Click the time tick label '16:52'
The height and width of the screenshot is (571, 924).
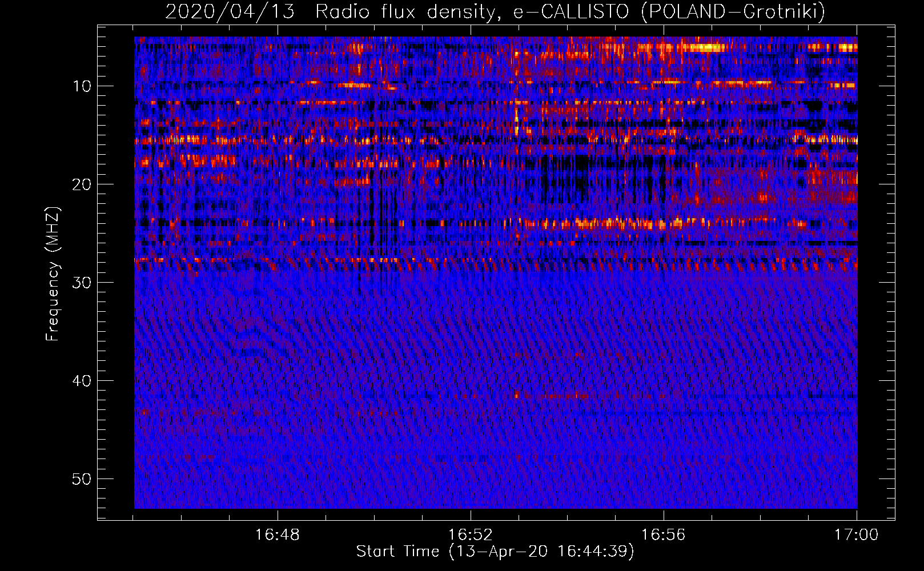[x=470, y=535]
